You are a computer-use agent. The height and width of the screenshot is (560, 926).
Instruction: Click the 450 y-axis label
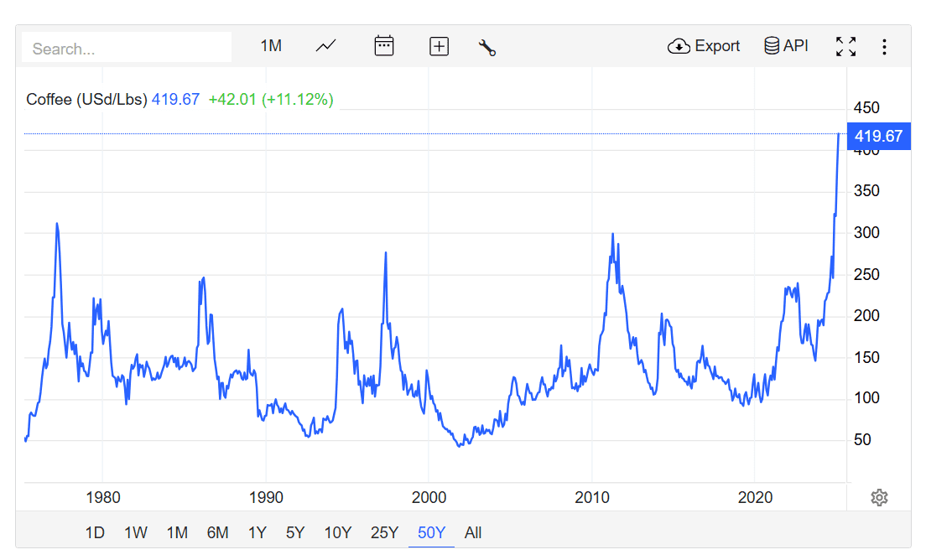click(866, 108)
